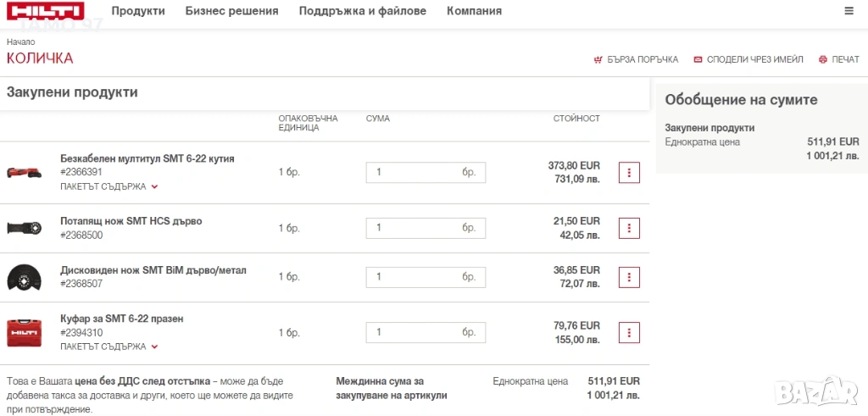Click the printer icon
This screenshot has height=416, width=868.
click(822, 59)
